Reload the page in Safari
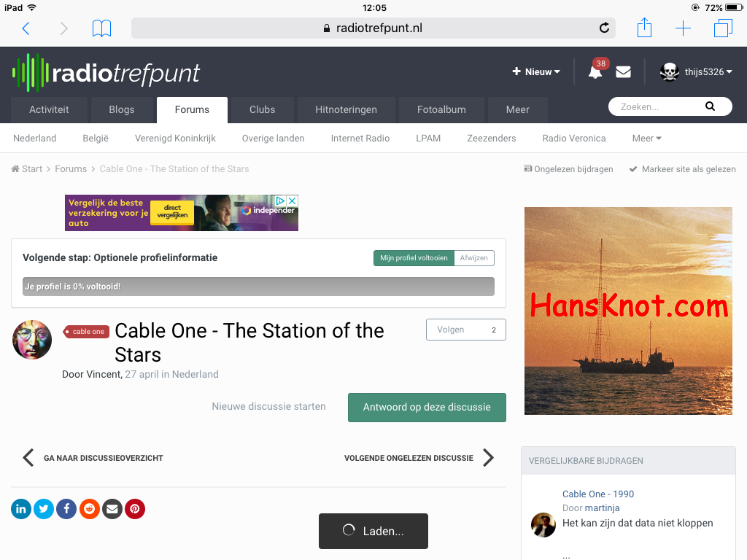The image size is (747, 560). click(604, 28)
